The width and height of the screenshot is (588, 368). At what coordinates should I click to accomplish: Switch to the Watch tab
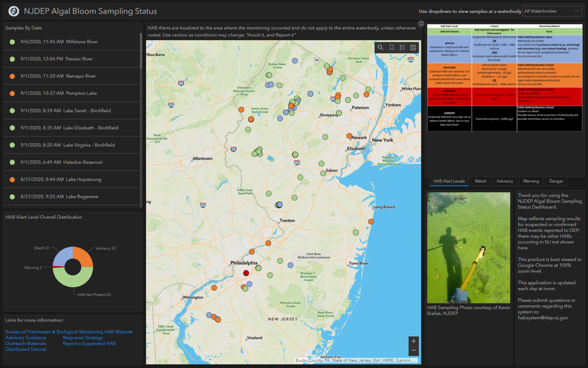click(x=480, y=181)
